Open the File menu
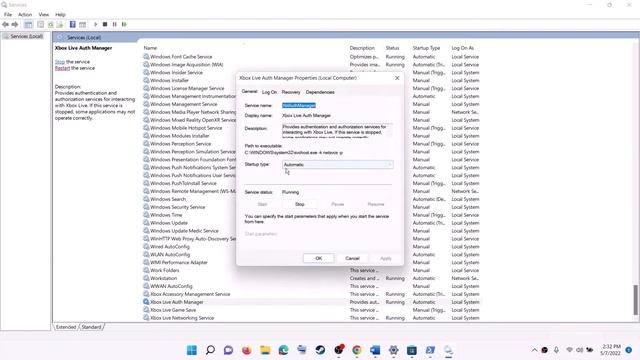The image size is (640, 360). click(8, 14)
